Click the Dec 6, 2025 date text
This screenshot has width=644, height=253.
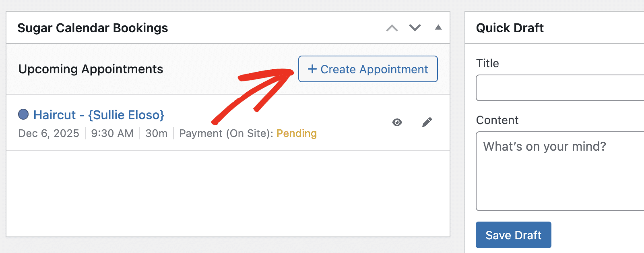tap(48, 133)
